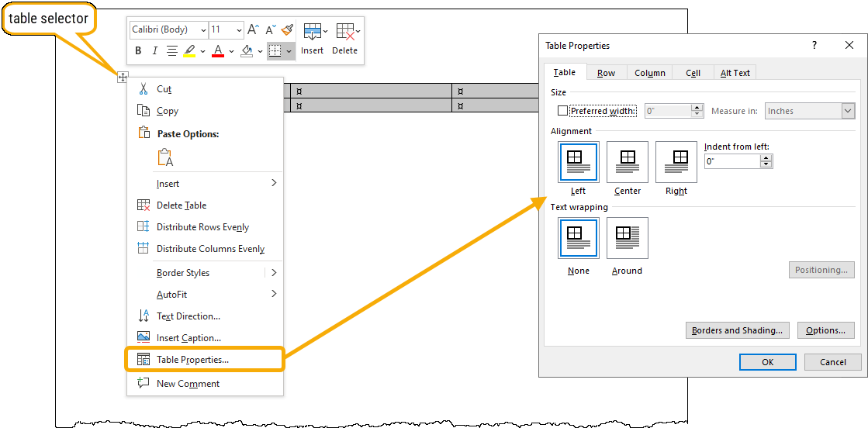Click the Indent from left input field
The height and width of the screenshot is (428, 868).
tap(731, 161)
